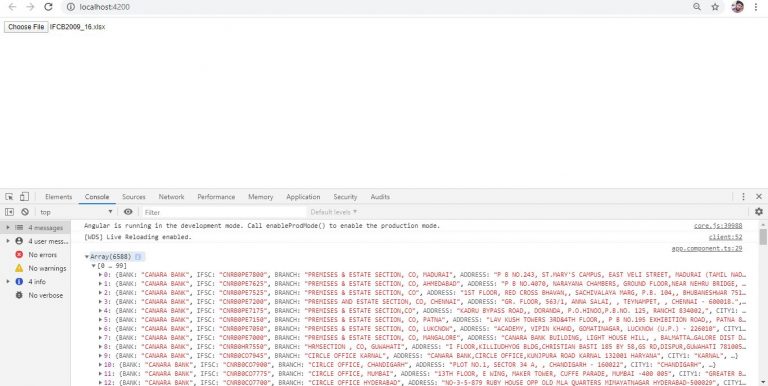
Task: Close the DevTools panel
Action: click(x=759, y=196)
